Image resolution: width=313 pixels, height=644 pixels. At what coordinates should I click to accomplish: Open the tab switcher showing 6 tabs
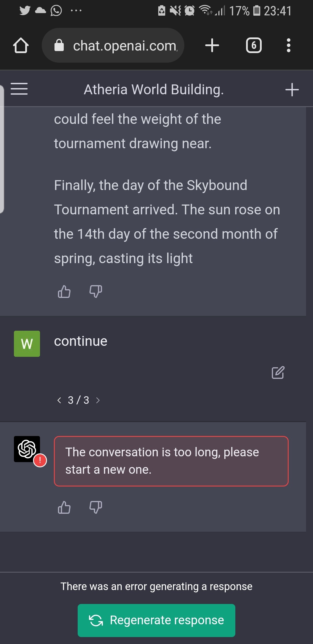[x=254, y=46]
